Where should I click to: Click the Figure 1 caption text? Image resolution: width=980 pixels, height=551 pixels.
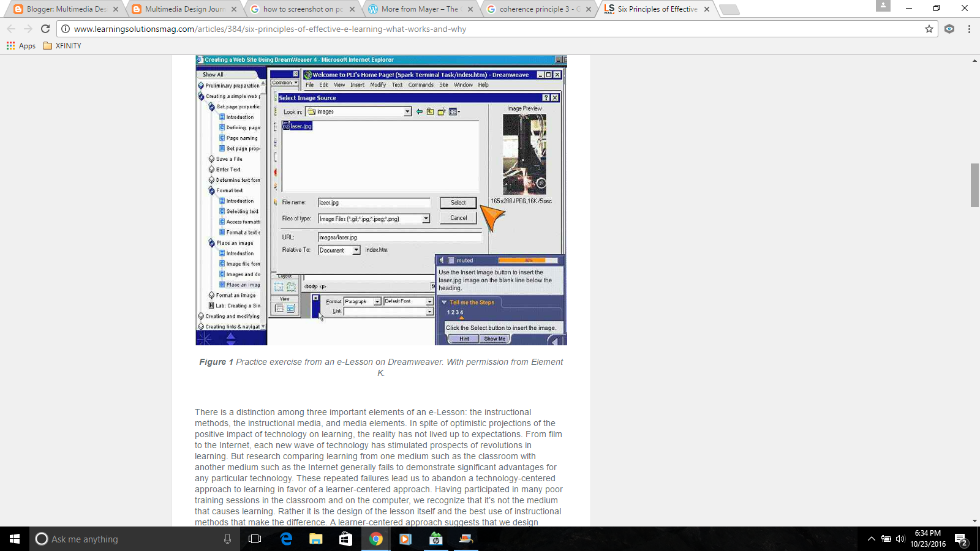point(381,367)
